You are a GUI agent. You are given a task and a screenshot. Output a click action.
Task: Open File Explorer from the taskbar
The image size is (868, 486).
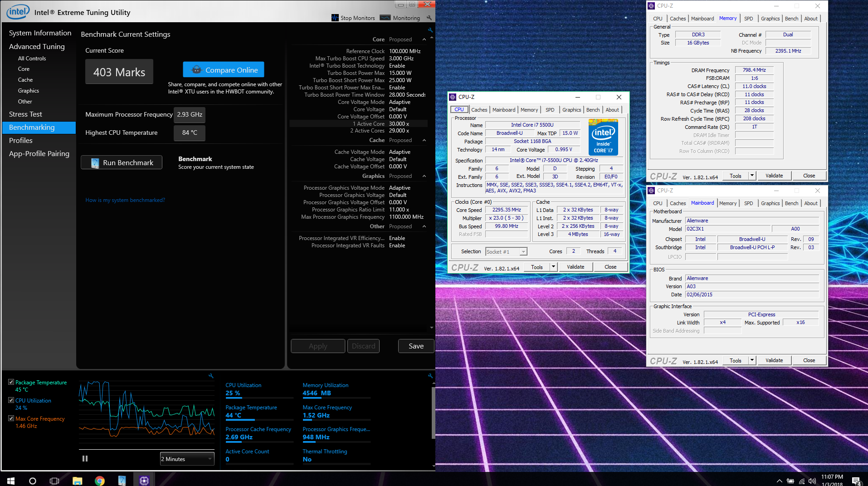tap(77, 481)
